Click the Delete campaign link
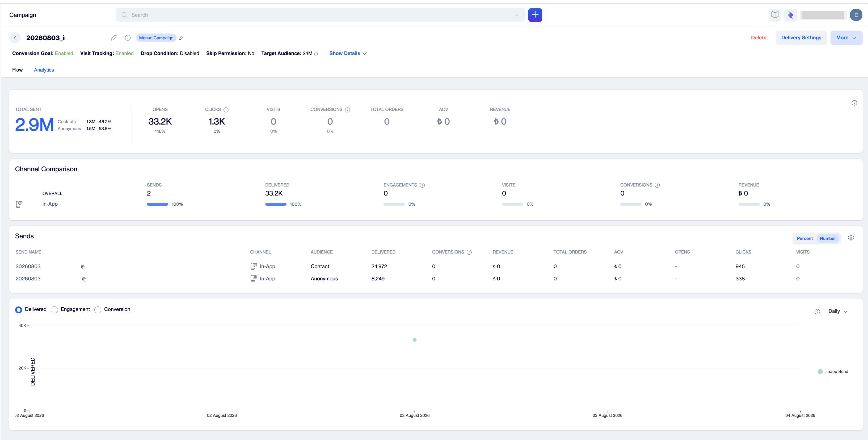 tap(759, 38)
